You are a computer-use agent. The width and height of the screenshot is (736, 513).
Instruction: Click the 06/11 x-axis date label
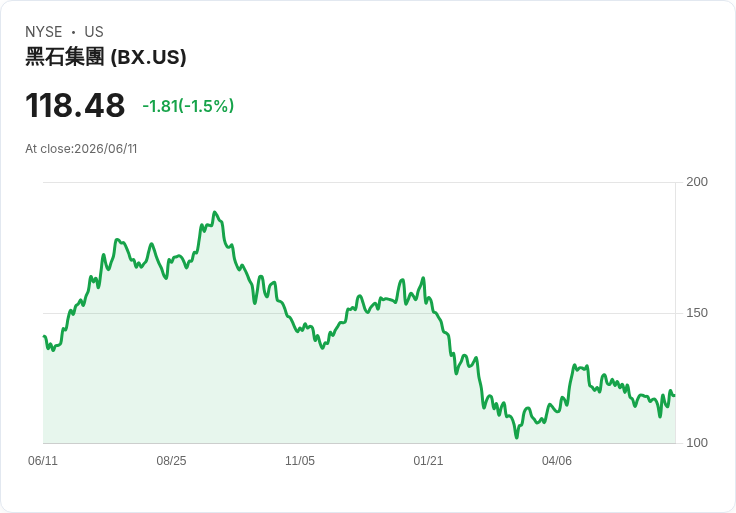pyautogui.click(x=43, y=461)
